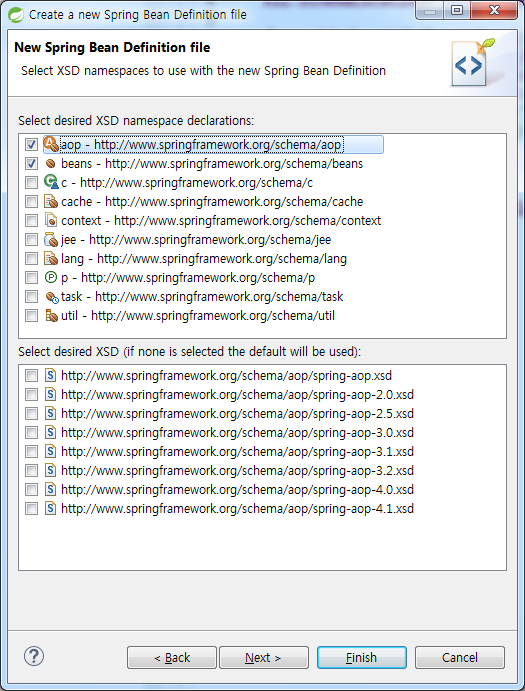525x691 pixels.
Task: Select the cache schema URL text
Action: pyautogui.click(x=212, y=201)
